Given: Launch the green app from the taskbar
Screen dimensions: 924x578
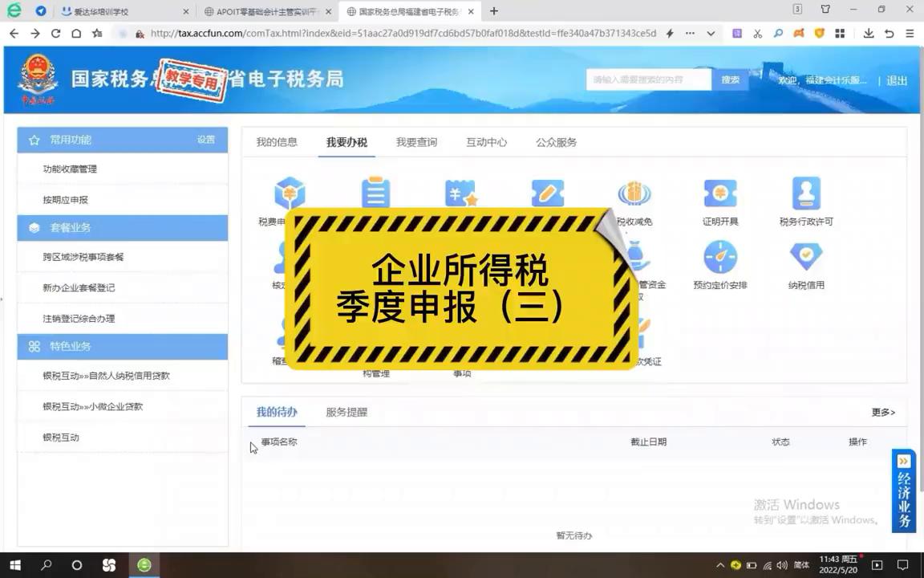Looking at the screenshot, I should 144,565.
